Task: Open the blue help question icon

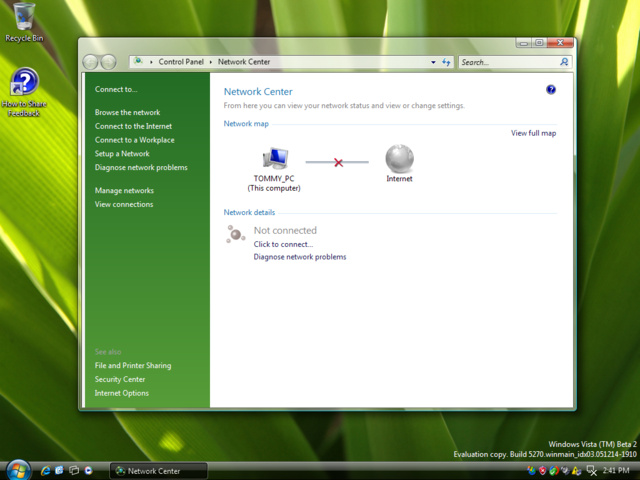Action: (x=551, y=89)
